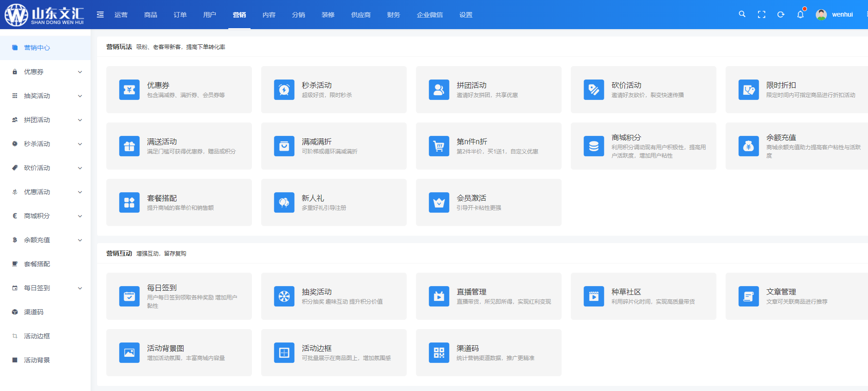The image size is (868, 391).
Task: Open the 优惠券 card icon
Action: pyautogui.click(x=129, y=90)
